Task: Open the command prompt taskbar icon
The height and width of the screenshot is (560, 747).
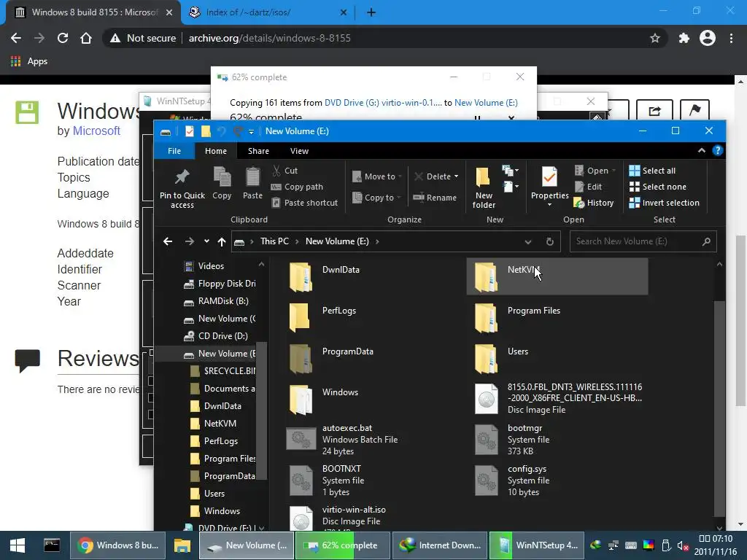Action: (52, 545)
